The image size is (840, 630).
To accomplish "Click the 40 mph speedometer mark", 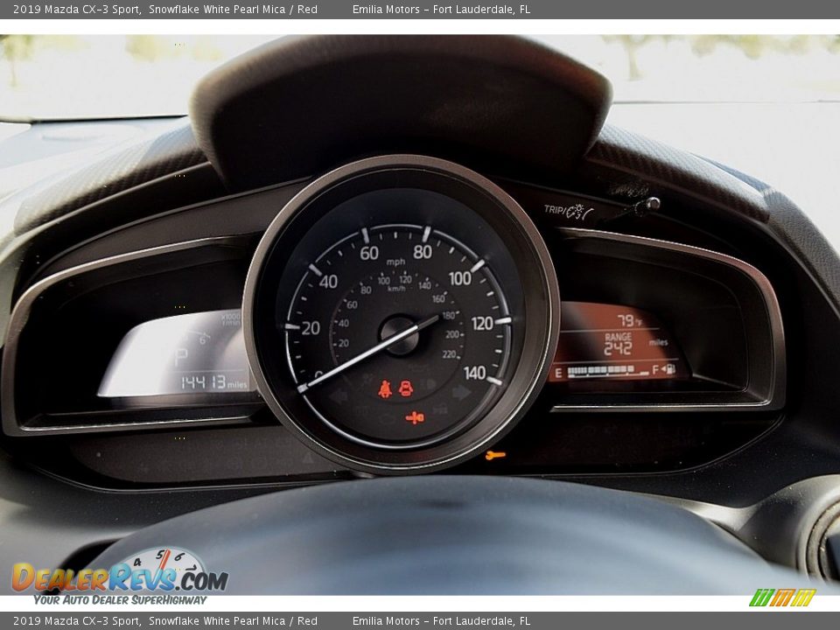I will point(328,281).
